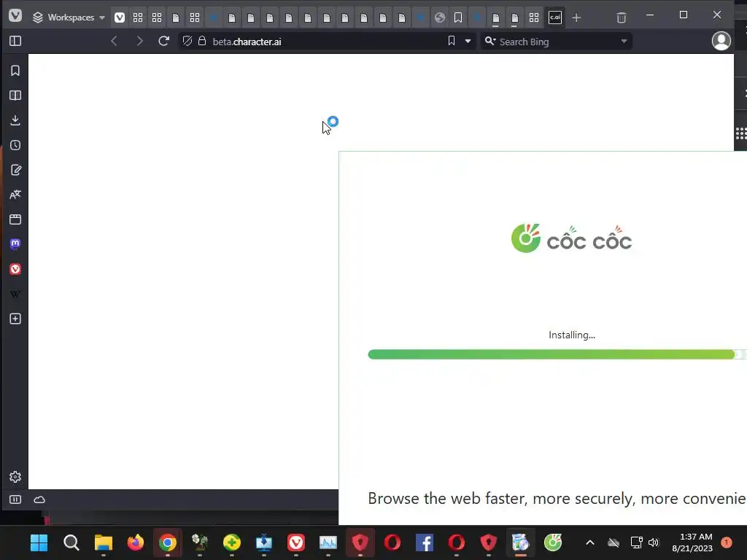
Task: Toggle panel visibility in status bar
Action: [15, 499]
